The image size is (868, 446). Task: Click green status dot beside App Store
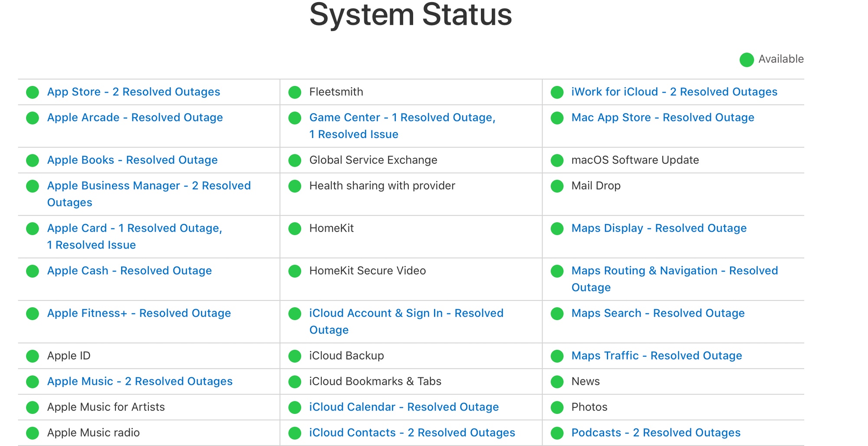[x=33, y=92]
